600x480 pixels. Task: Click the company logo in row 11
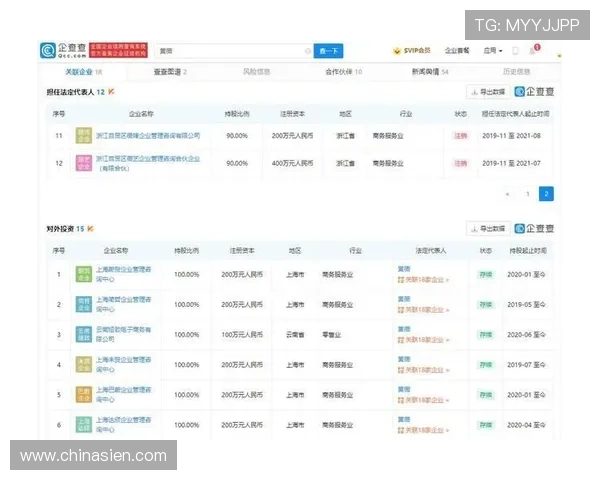pos(84,136)
